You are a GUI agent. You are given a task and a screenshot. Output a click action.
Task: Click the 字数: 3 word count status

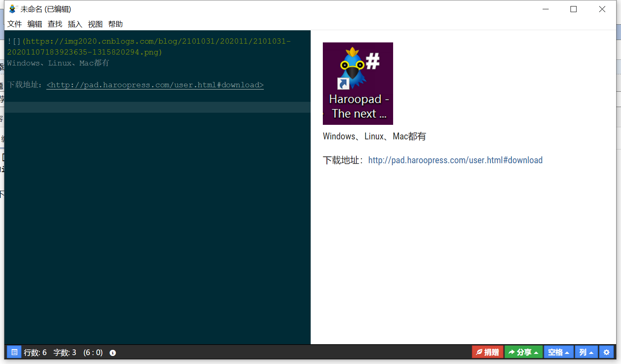[x=65, y=353]
